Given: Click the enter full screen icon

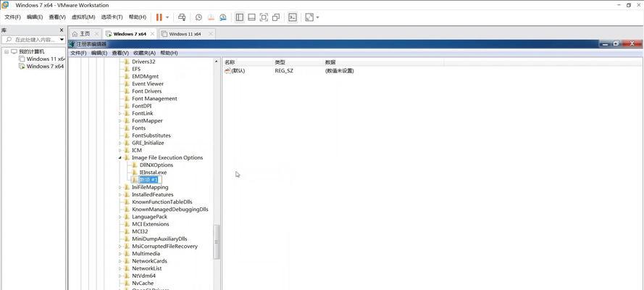Looking at the screenshot, I should coord(264,17).
